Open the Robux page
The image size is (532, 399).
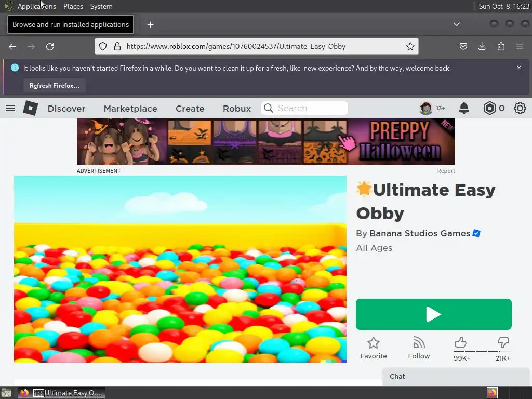pyautogui.click(x=237, y=109)
